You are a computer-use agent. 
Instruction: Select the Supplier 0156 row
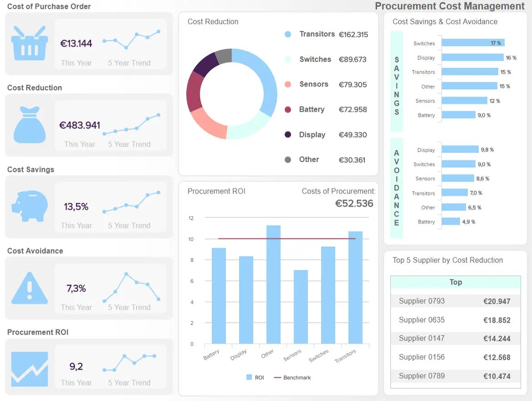455,357
